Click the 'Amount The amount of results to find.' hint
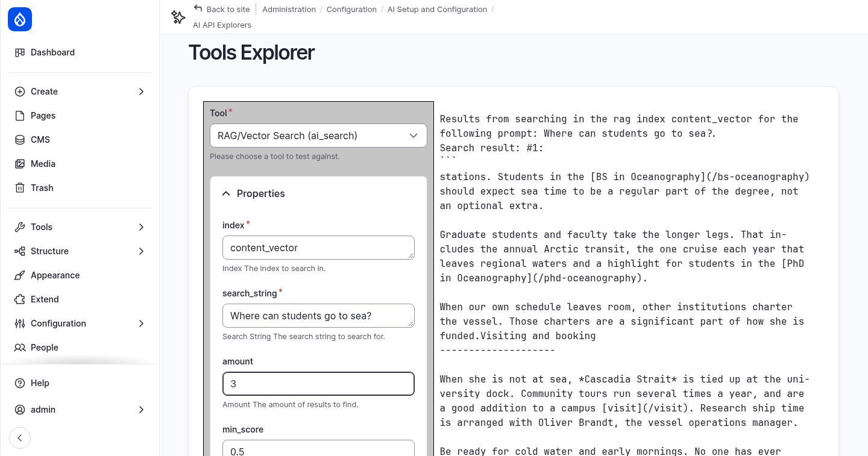This screenshot has height=456, width=868. pos(290,404)
